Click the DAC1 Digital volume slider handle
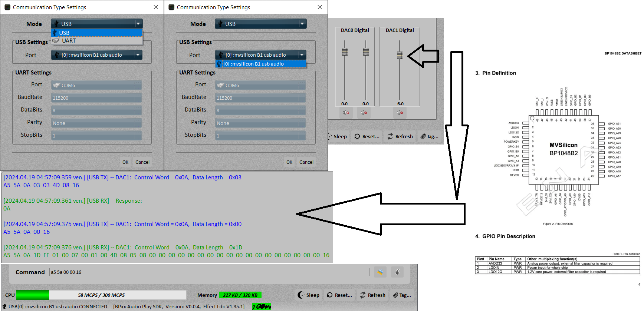Image resolution: width=644 pixels, height=312 pixels. pyautogui.click(x=400, y=55)
